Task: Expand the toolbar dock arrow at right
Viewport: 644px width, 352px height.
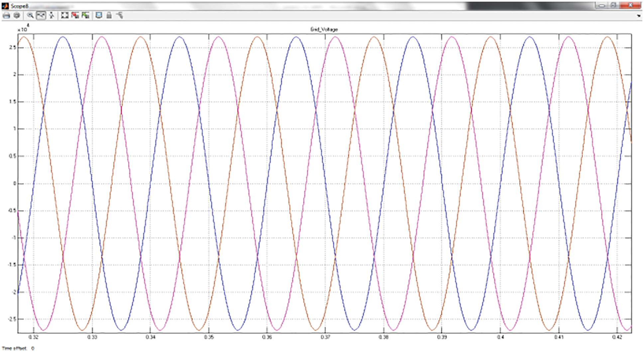Action: (x=638, y=16)
